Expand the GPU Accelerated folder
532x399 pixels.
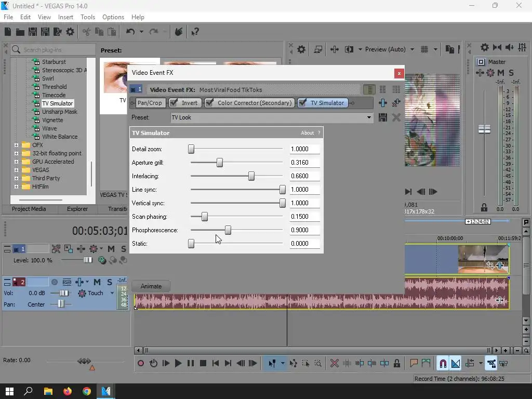(16, 162)
